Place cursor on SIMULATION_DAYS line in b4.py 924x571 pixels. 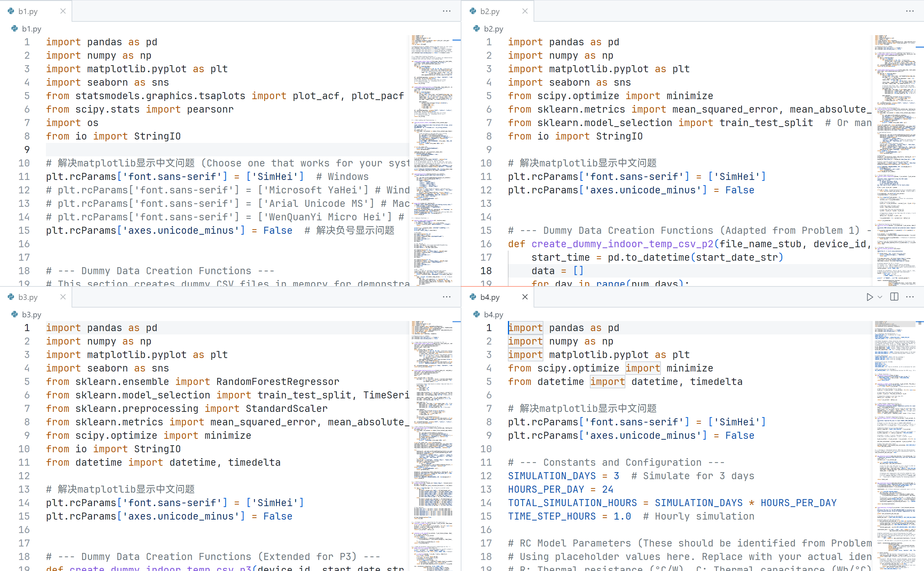[551, 476]
